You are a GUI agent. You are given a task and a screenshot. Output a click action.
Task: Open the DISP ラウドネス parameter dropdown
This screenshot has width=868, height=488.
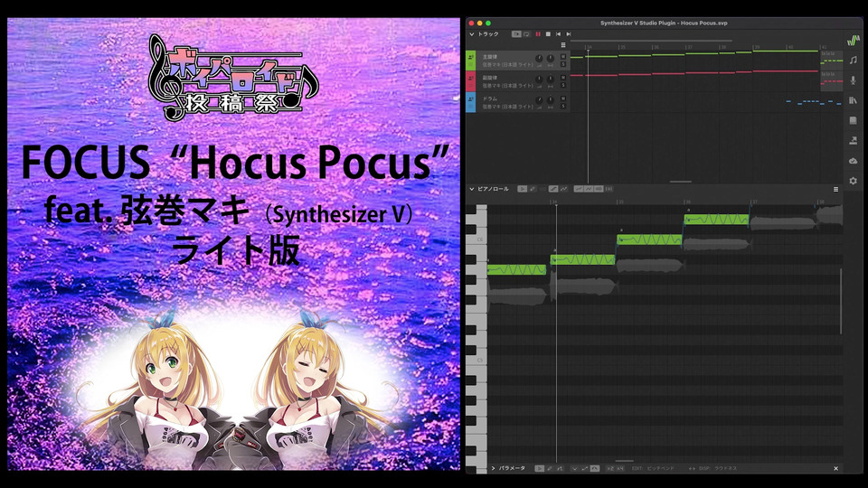[x=717, y=469]
